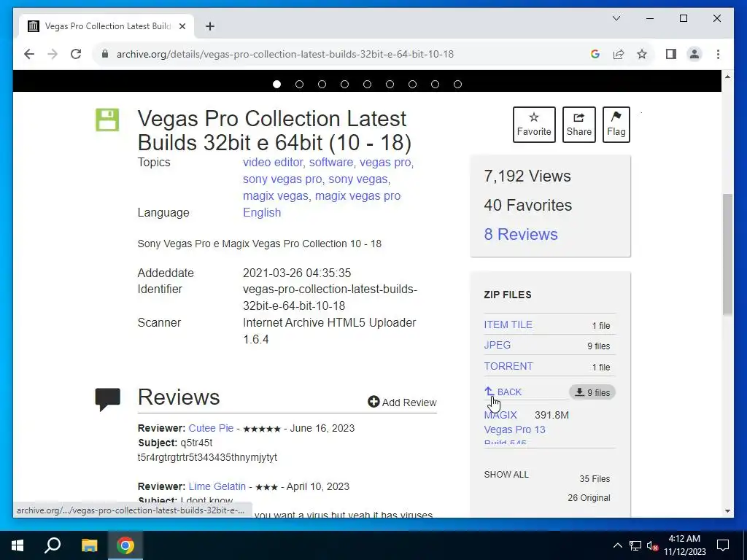The width and height of the screenshot is (747, 560).
Task: Open File Explorer from taskbar
Action: [89, 545]
